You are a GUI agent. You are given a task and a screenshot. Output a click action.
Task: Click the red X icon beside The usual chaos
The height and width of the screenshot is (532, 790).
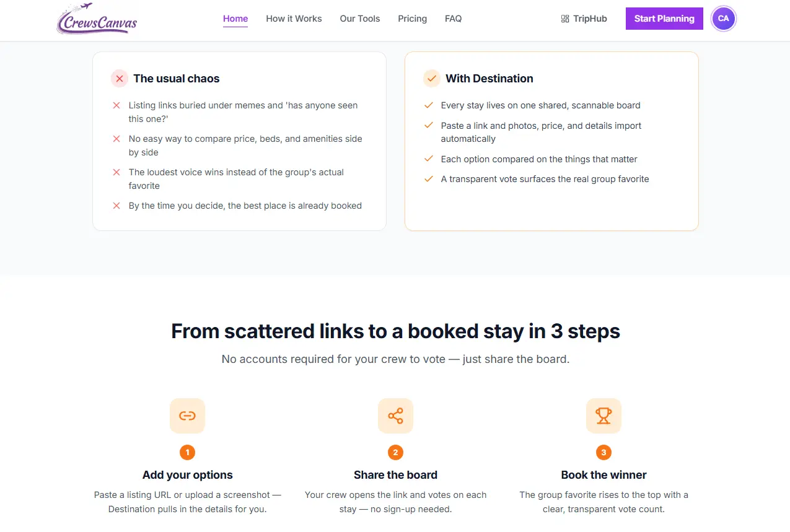(x=120, y=79)
